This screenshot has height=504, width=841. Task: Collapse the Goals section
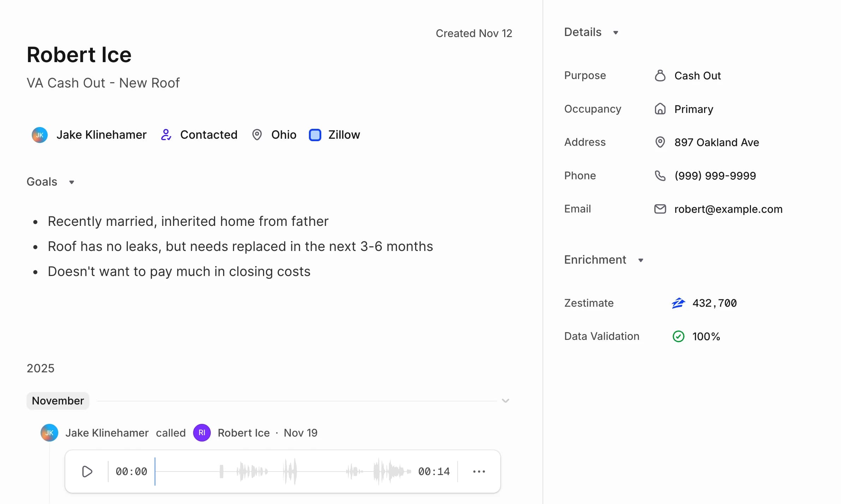71,182
